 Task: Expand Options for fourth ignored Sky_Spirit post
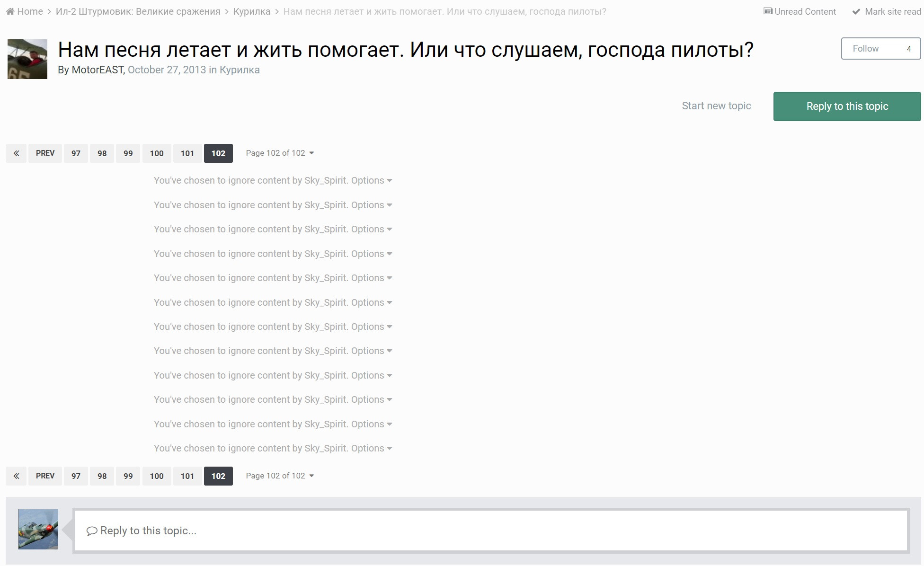[x=372, y=254]
